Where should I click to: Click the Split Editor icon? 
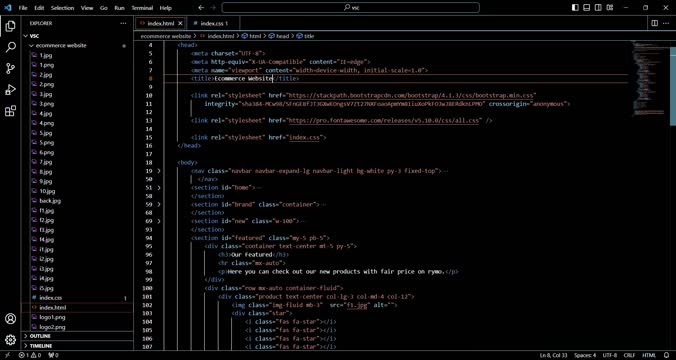pyautogui.click(x=654, y=23)
